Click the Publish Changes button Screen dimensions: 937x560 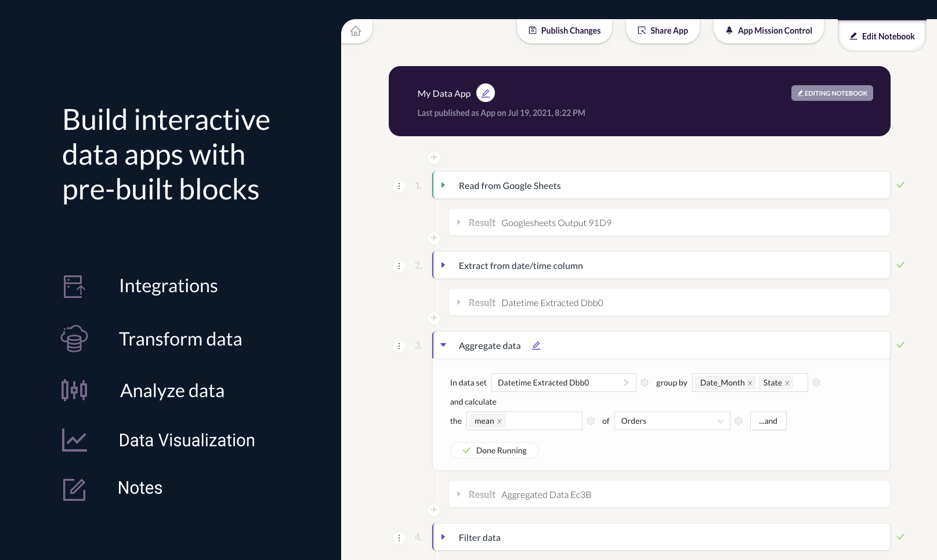[565, 31]
